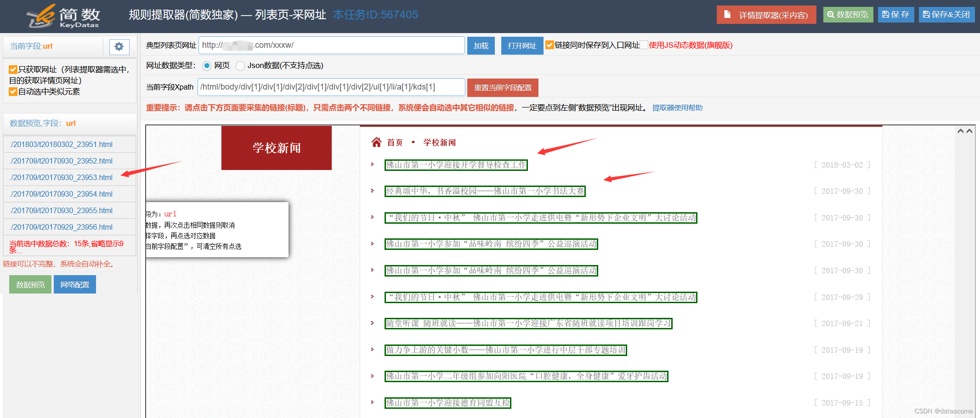The image size is (980, 418).
Task: Click 重置当前字段配置 button
Action: 503,87
